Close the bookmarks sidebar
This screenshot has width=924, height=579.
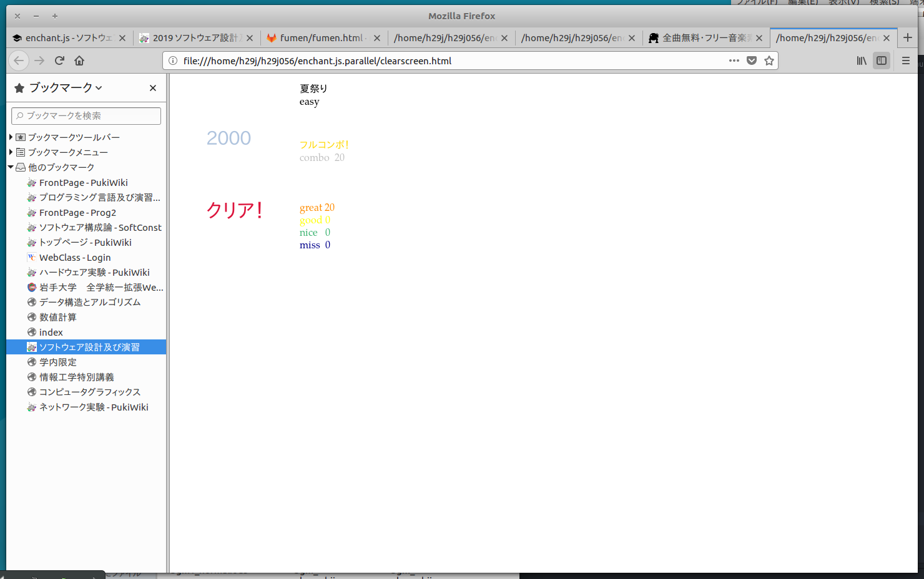coord(153,88)
